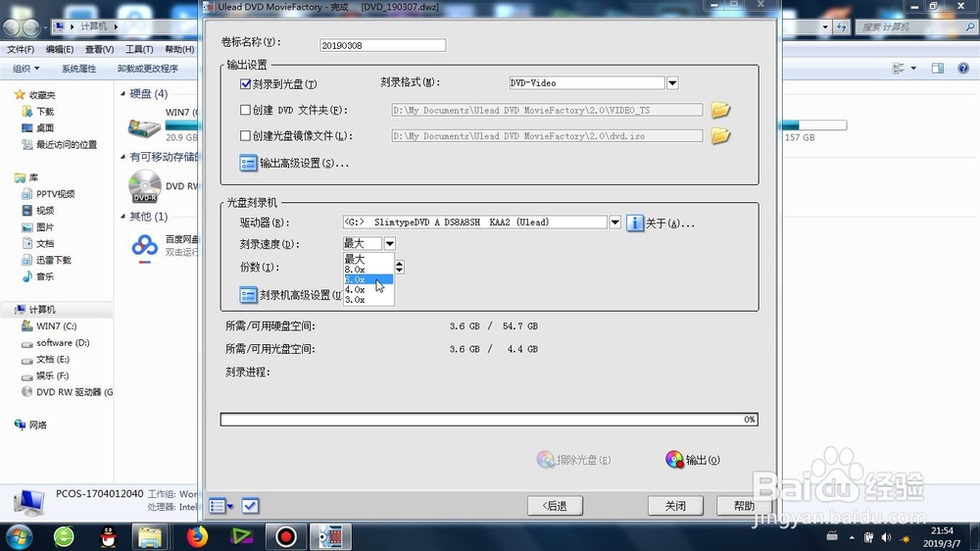
Task: Enable 创建 DVD 文件夹 checkbox
Action: pyautogui.click(x=246, y=110)
